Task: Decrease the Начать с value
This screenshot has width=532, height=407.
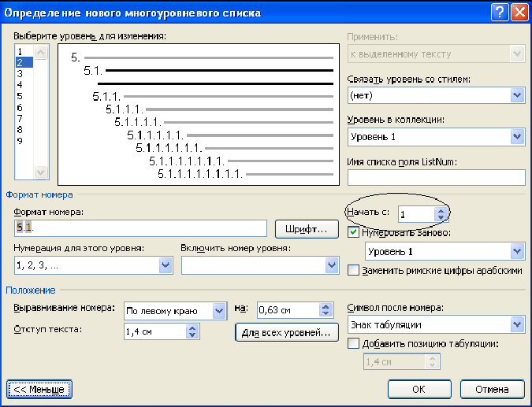Action: [x=441, y=218]
